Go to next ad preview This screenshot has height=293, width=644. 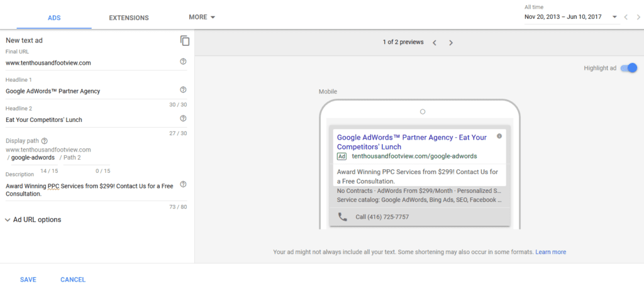(x=450, y=42)
